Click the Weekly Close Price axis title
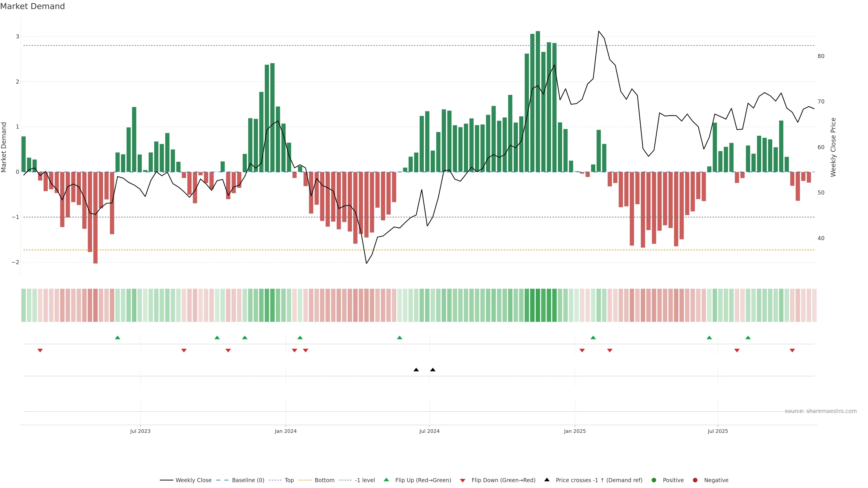This screenshot has width=868, height=488. 833,147
